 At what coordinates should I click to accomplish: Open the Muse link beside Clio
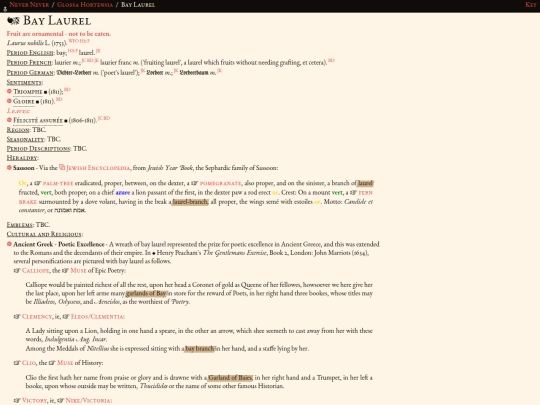tap(65, 363)
